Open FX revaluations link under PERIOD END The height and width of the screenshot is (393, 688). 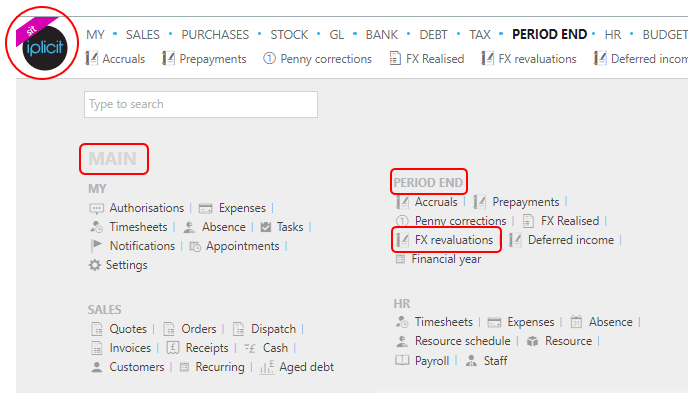coord(454,240)
